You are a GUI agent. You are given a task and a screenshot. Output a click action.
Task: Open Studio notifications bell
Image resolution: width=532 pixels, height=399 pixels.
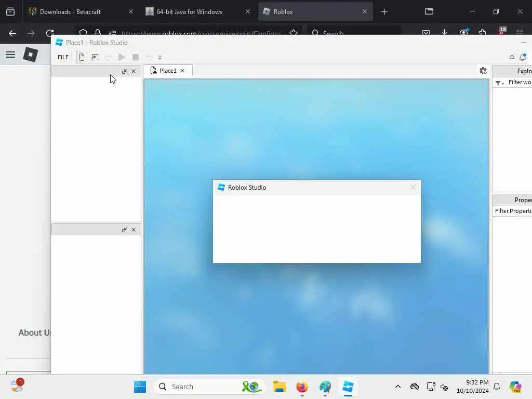[523, 57]
